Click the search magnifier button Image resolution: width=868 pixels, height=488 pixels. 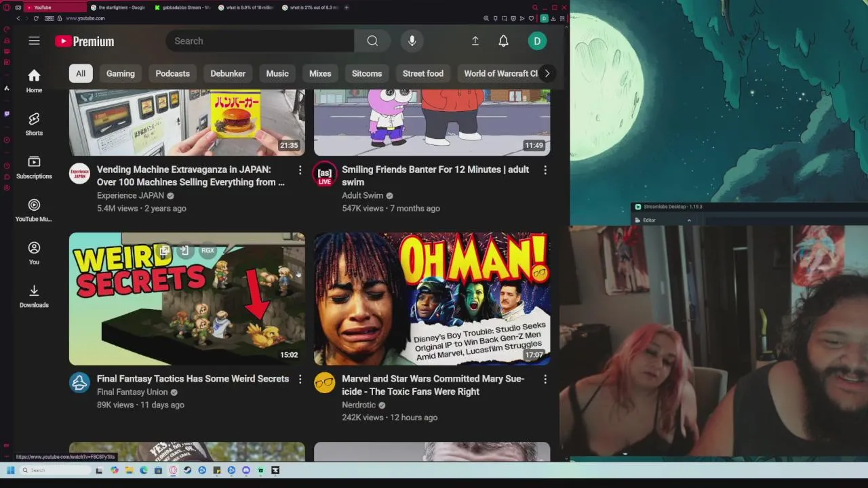(x=372, y=41)
